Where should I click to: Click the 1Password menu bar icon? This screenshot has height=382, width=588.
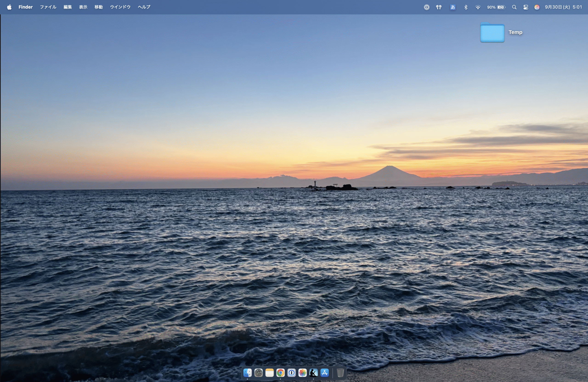click(x=427, y=7)
